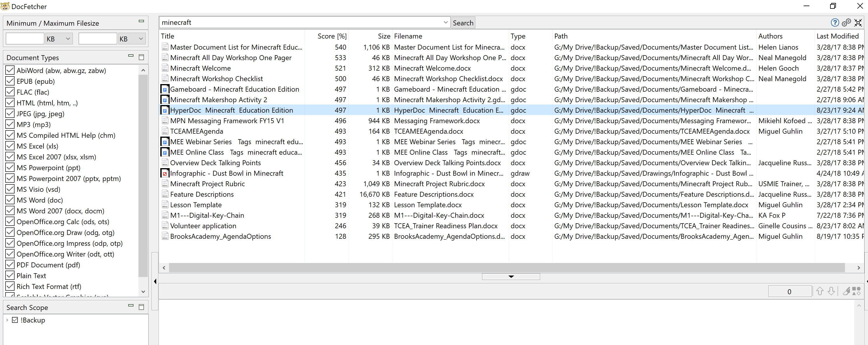Sort results by the Path column header
Image resolution: width=868 pixels, height=345 pixels.
coord(654,36)
